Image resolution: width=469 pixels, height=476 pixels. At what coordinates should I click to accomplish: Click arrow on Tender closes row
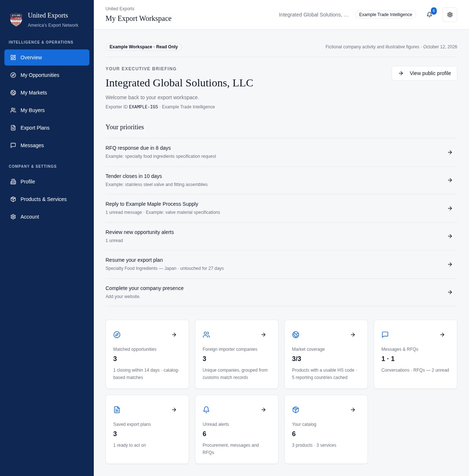pos(450,180)
